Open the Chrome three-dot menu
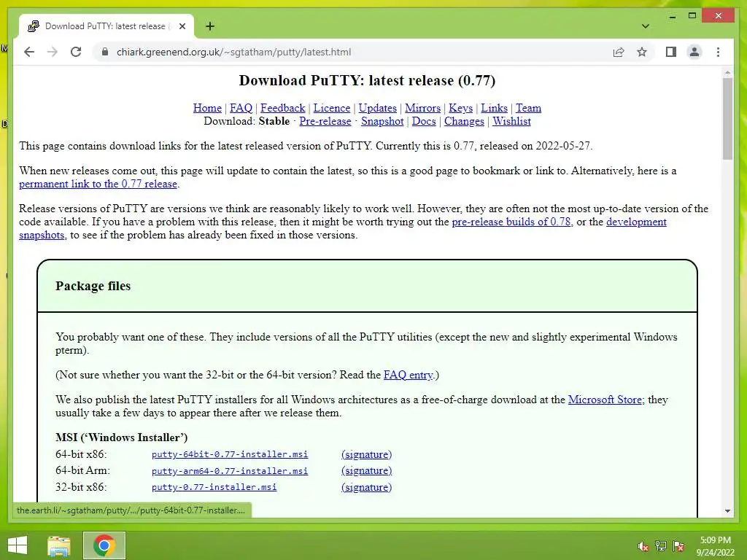Viewport: 747px width, 560px height. point(718,52)
